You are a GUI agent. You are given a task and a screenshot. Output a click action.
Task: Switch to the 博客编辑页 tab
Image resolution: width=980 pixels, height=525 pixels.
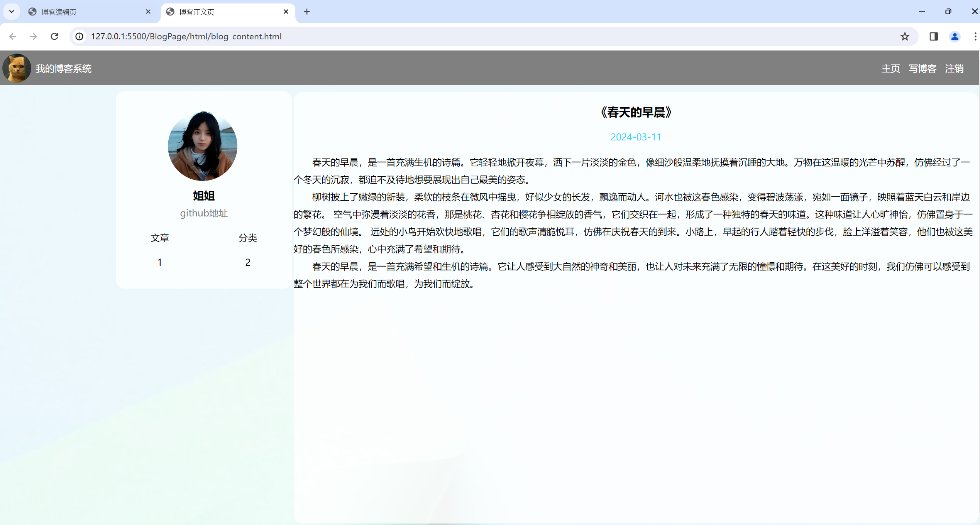point(90,12)
